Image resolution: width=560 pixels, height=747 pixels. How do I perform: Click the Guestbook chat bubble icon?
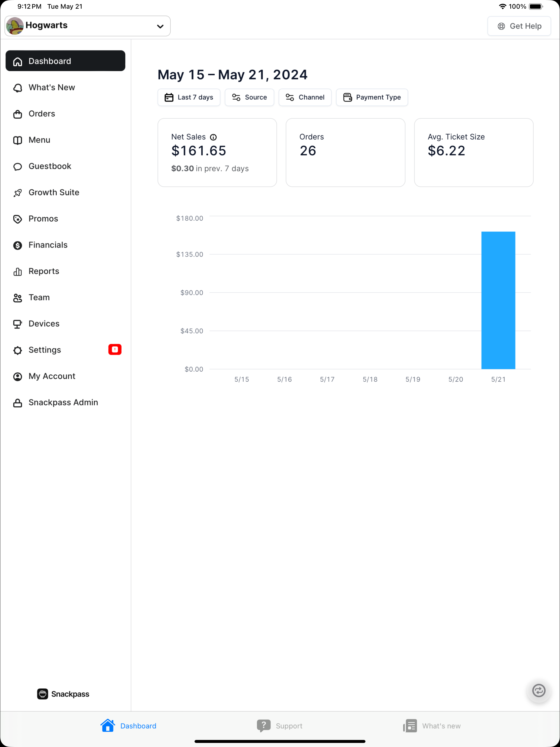pos(18,166)
